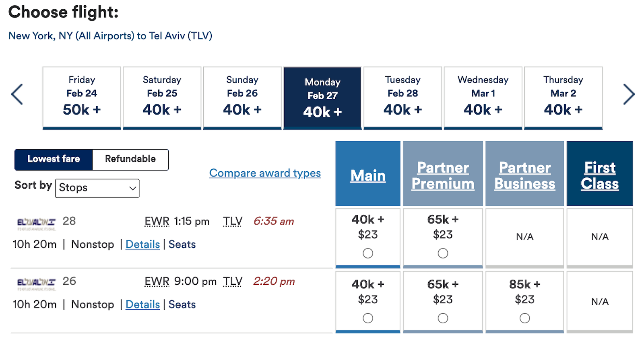Open Details for the 1:15 pm flight

pos(142,244)
